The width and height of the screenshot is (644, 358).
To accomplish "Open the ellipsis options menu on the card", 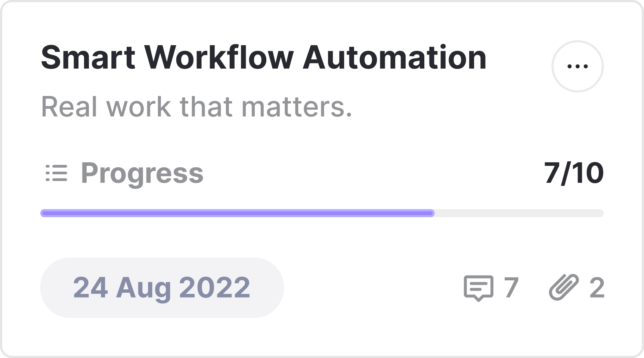I will pos(578,65).
